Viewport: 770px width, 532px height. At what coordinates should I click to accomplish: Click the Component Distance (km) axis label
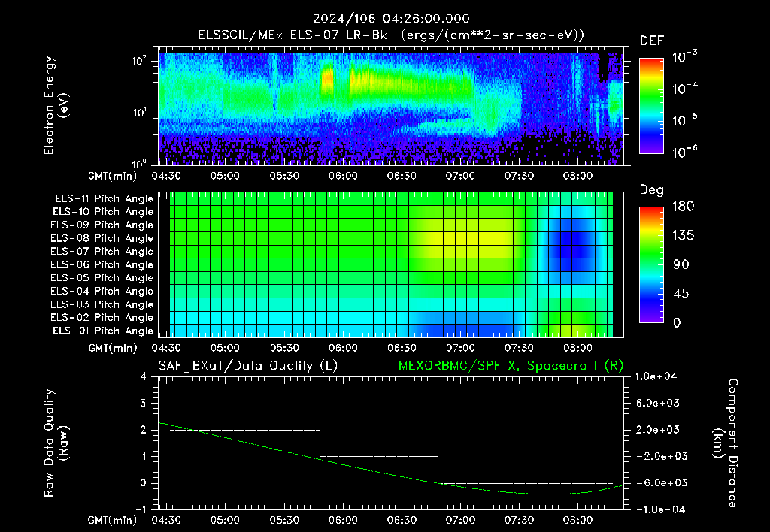pyautogui.click(x=726, y=443)
